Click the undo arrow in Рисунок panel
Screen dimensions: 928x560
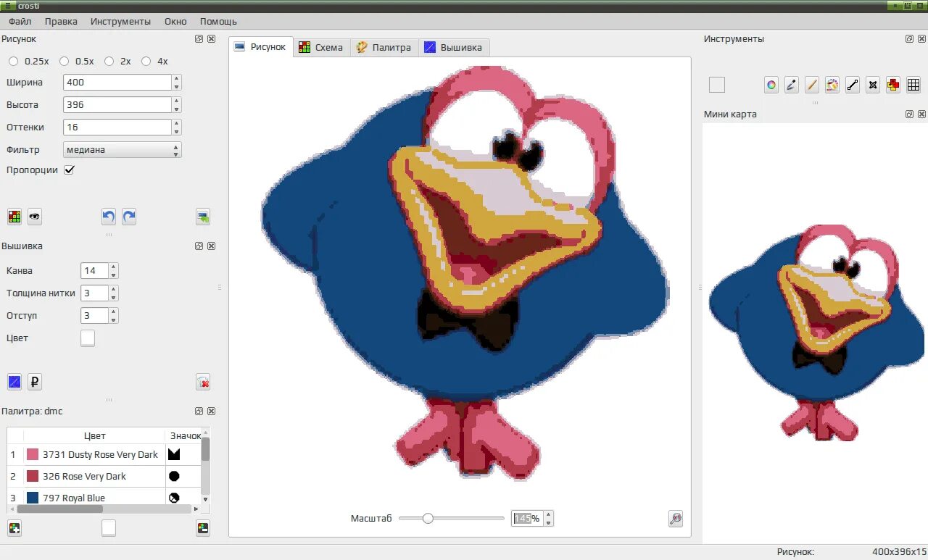click(x=109, y=217)
